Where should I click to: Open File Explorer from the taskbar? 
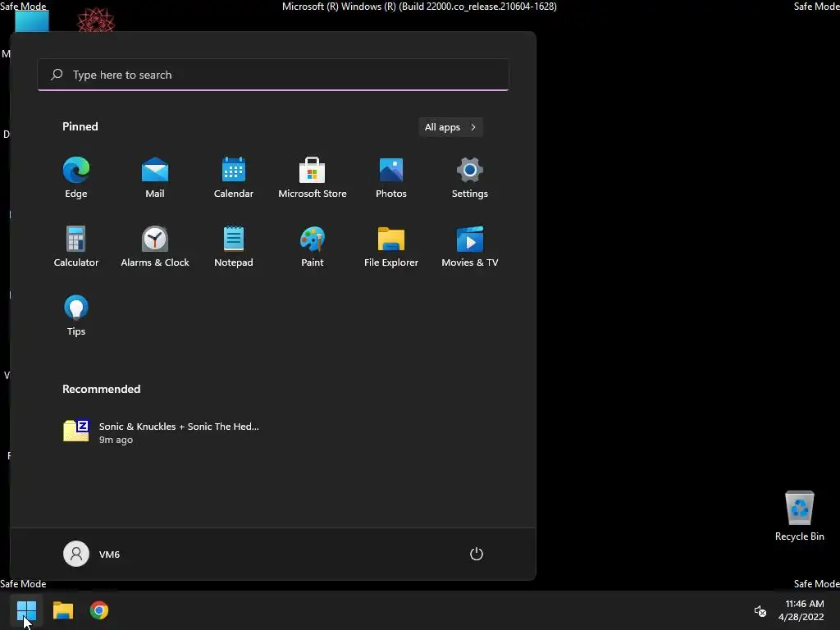[x=62, y=610]
